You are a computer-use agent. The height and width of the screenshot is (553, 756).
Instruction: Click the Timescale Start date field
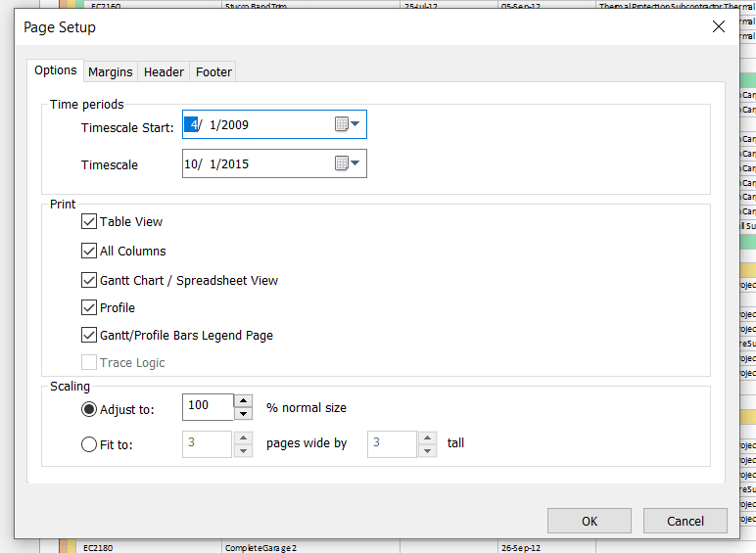[274, 124]
